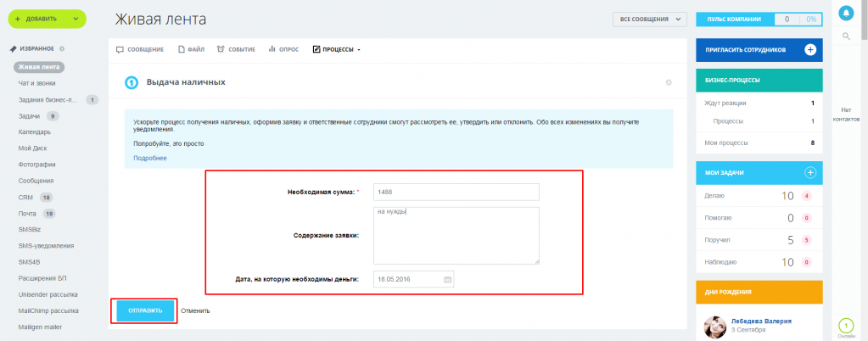
Task: Select the Файл tab
Action: tap(191, 49)
